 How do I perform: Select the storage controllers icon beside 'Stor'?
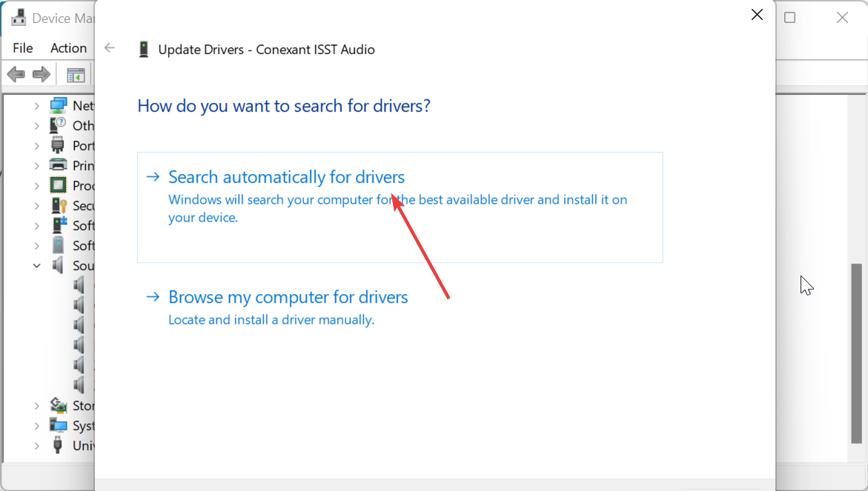(x=58, y=405)
